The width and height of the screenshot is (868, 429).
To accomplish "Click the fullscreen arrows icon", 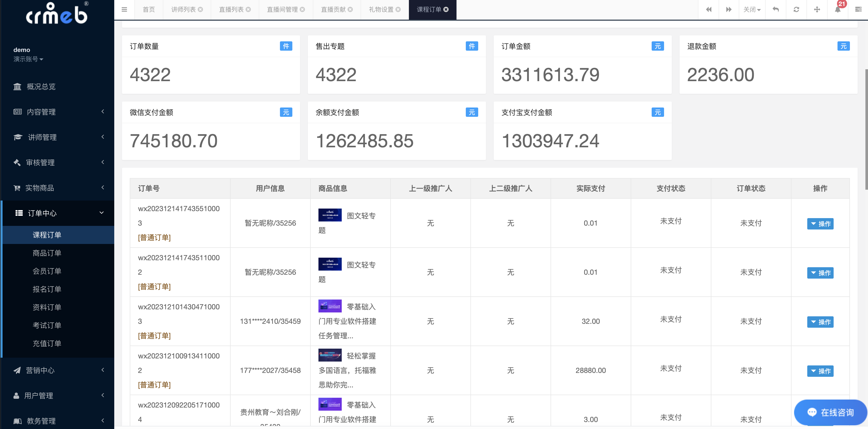I will 817,10.
